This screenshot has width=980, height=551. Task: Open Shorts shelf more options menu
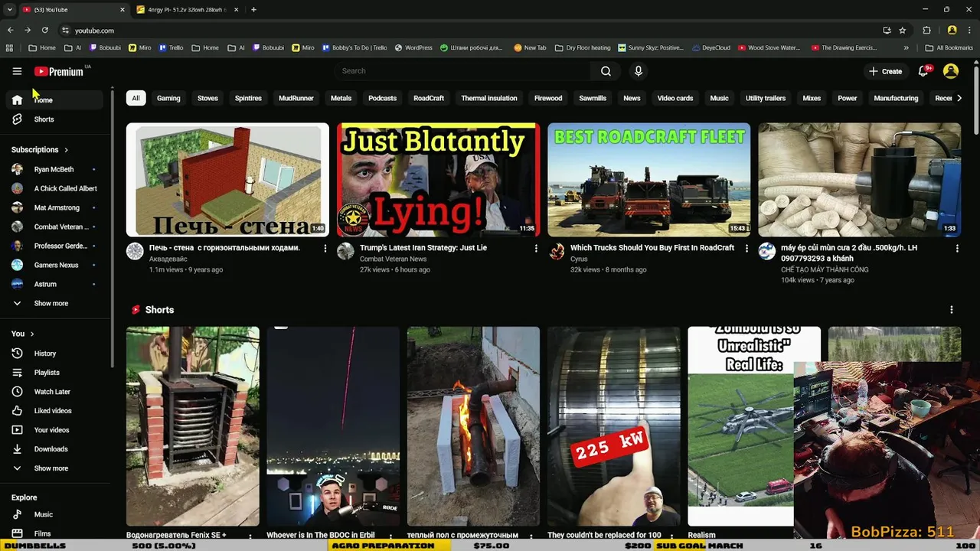(x=952, y=310)
